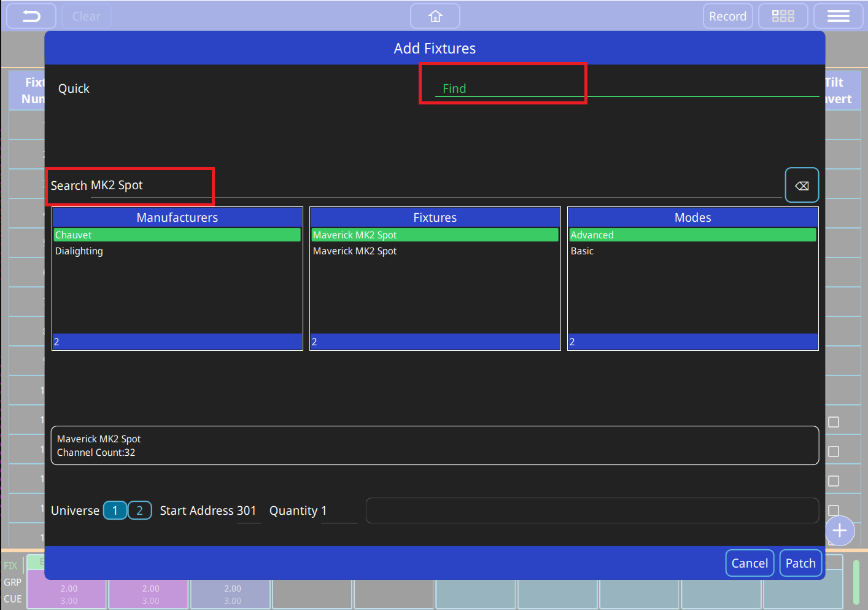Click the round plus add button
This screenshot has height=610, width=868.
click(x=839, y=531)
